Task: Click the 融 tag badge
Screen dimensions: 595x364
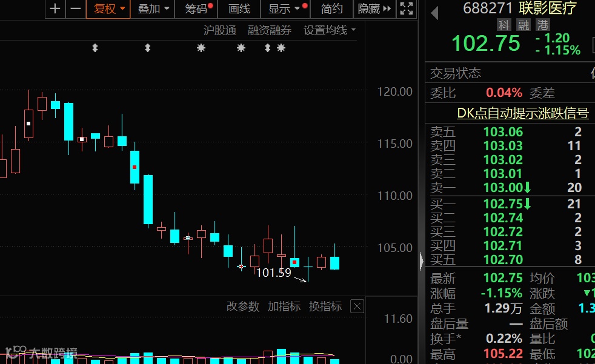Action: pyautogui.click(x=524, y=25)
